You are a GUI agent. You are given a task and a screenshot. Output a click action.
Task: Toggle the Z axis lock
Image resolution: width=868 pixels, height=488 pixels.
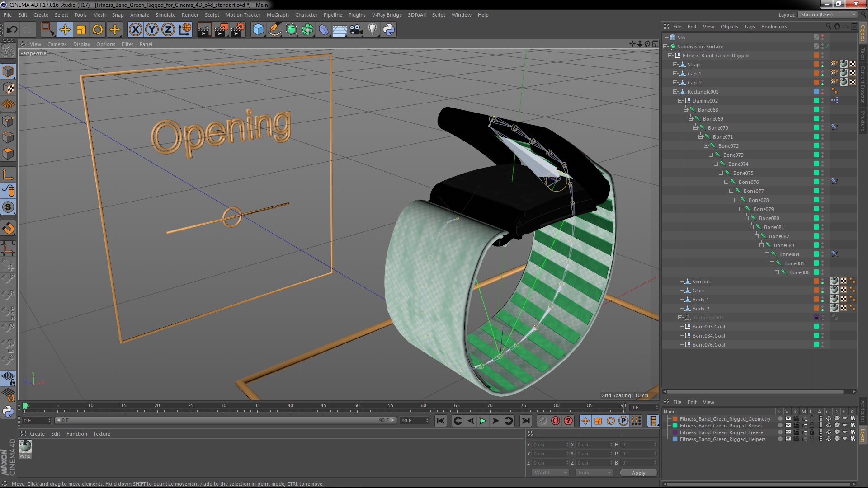pos(168,30)
